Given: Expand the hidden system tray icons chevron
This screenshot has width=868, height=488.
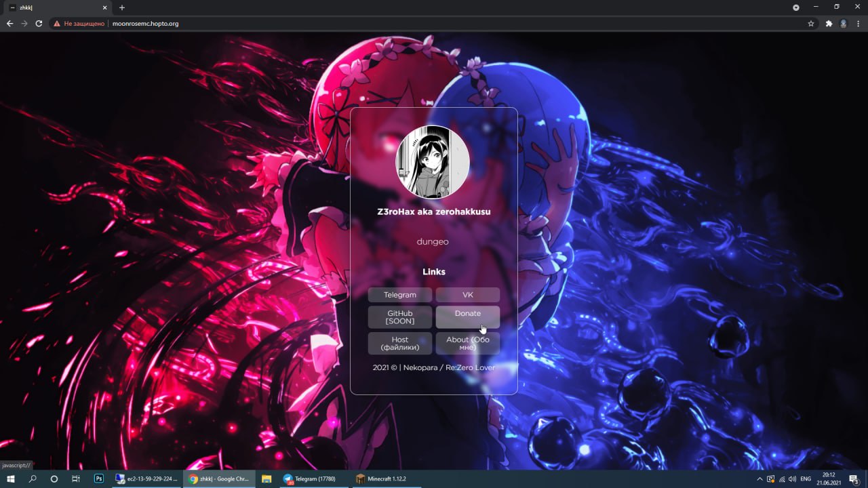Looking at the screenshot, I should [x=759, y=479].
